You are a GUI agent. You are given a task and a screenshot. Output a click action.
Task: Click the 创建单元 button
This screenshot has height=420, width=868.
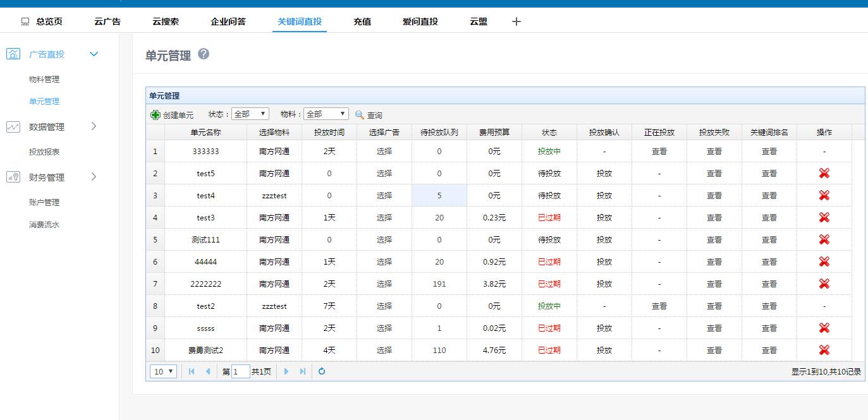pos(172,115)
